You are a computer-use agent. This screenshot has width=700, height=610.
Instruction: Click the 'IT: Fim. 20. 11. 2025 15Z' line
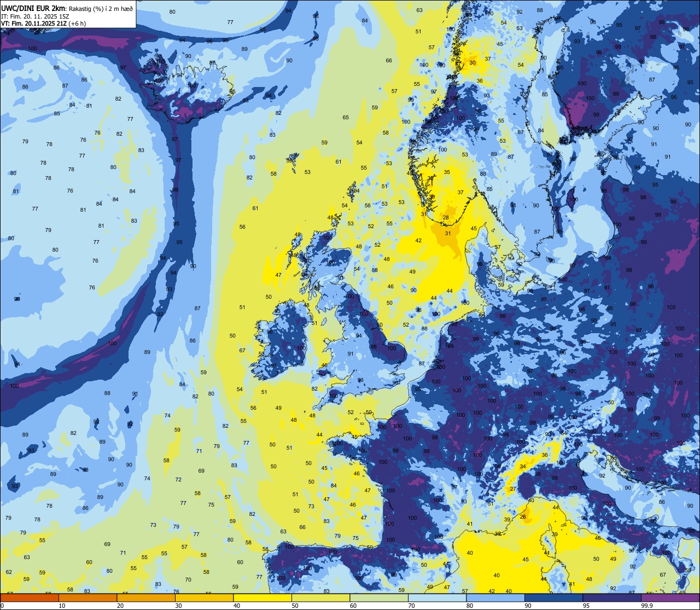35,16
